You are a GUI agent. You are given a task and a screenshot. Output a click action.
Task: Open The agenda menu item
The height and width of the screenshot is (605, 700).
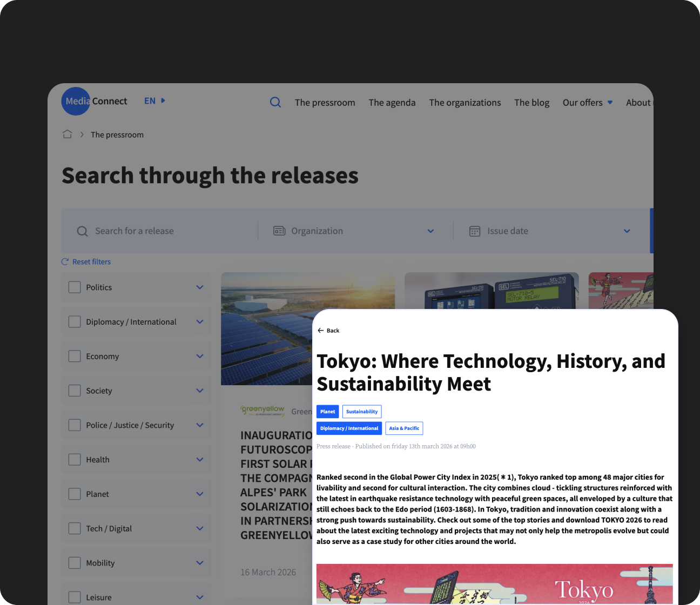(x=392, y=103)
